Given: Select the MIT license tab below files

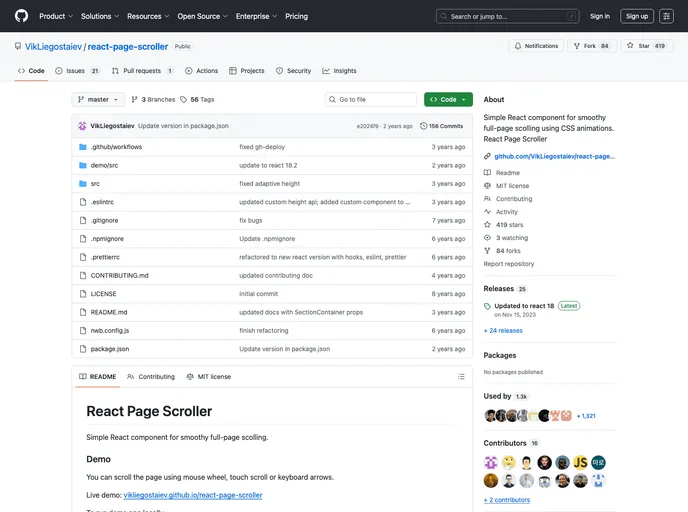Looking at the screenshot, I should [209, 377].
